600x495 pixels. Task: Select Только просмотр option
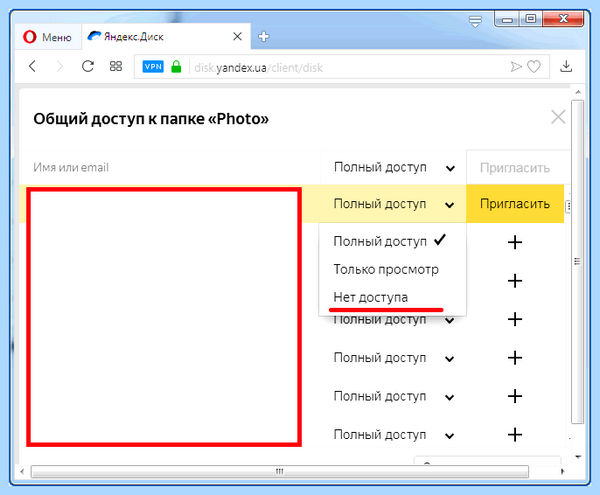(x=386, y=269)
